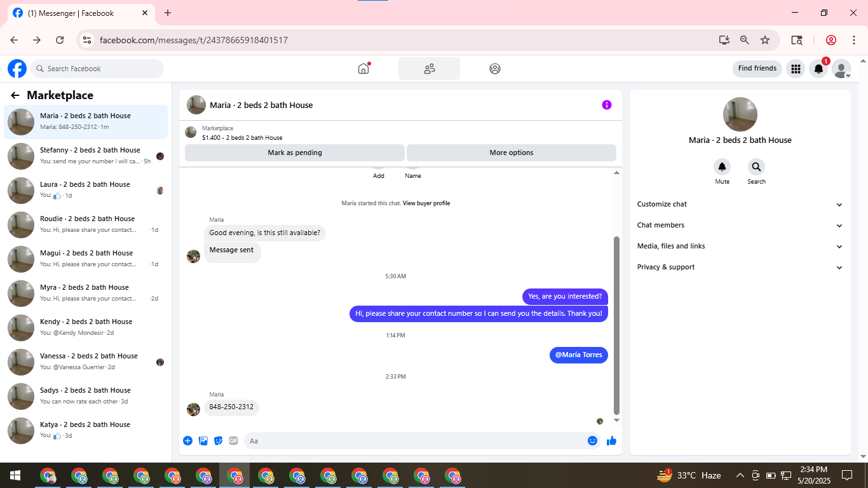Screen dimensions: 868x488
Task: Show hidden system tray icons
Action: point(740,475)
